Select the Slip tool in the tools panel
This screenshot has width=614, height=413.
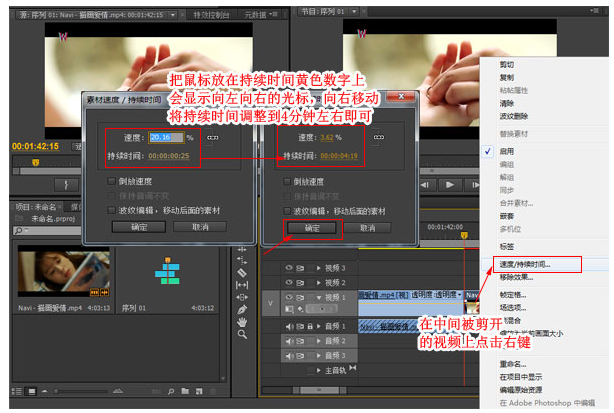pyautogui.click(x=242, y=285)
